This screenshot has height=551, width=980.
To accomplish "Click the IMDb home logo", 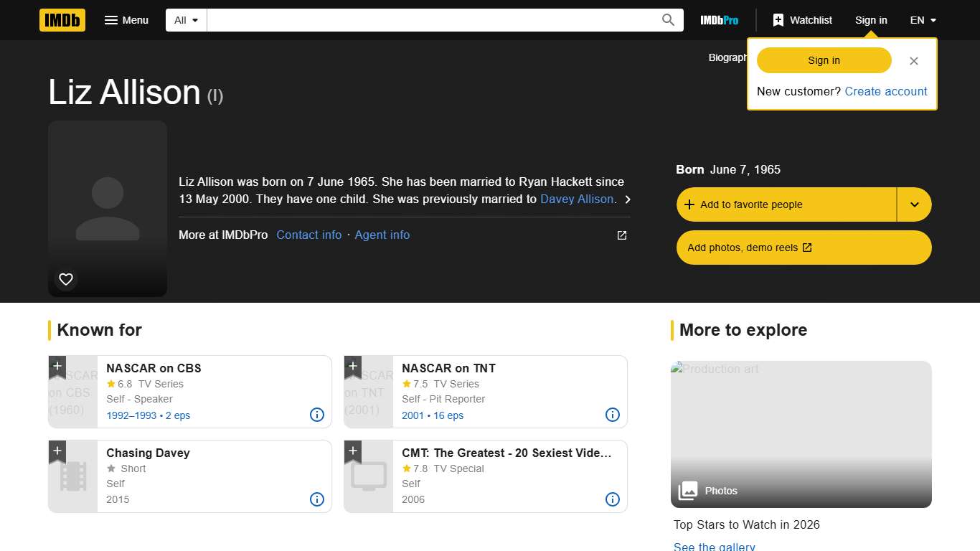I will (62, 20).
